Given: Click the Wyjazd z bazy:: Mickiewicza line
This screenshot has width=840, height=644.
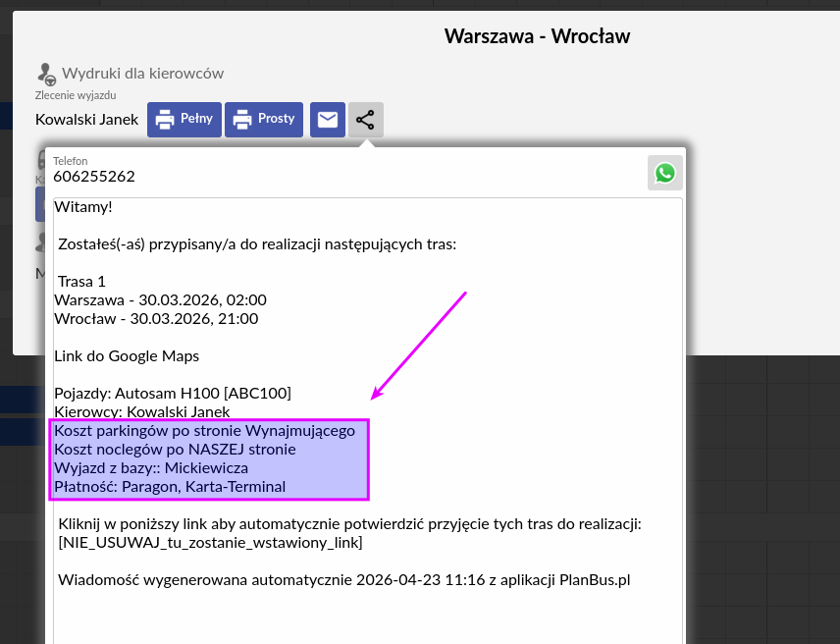Looking at the screenshot, I should point(151,467).
